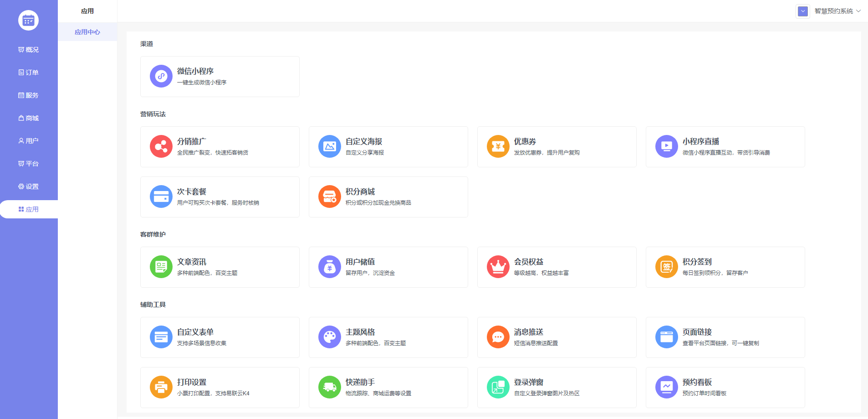Click the 文章资讯 green article icon
The image size is (868, 419).
tap(161, 267)
